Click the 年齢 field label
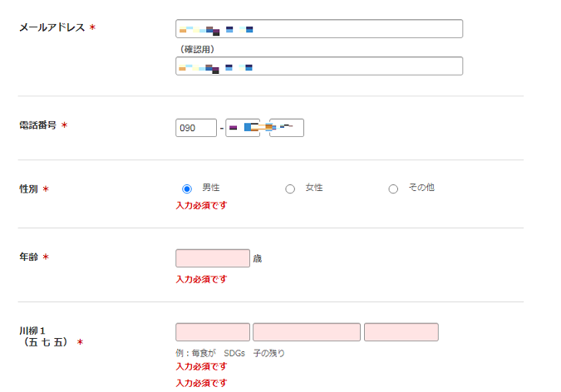This screenshot has height=392, width=561. (28, 257)
